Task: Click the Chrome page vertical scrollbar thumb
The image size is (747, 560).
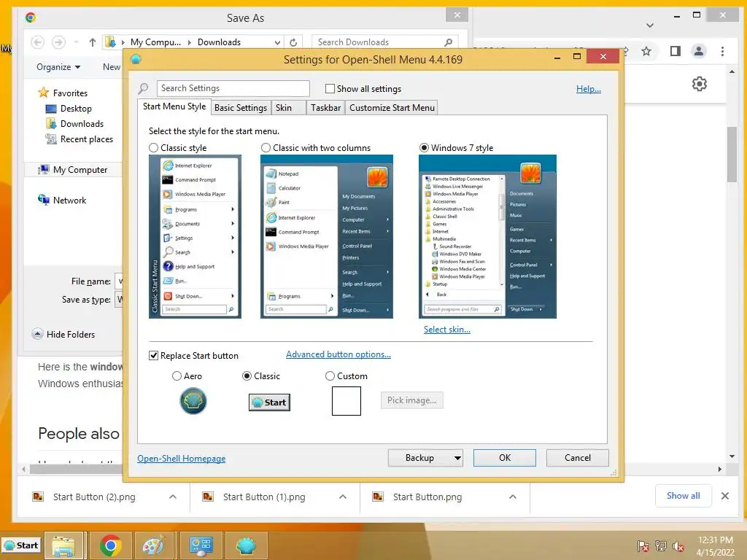Action: coord(732,155)
